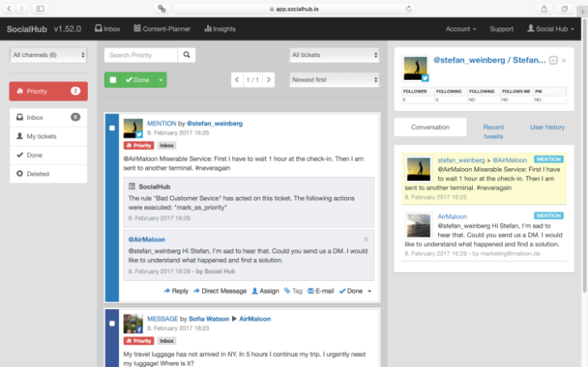Assign the stefan_weinberg ticket
Screen dimensions: 588x367
[265, 291]
